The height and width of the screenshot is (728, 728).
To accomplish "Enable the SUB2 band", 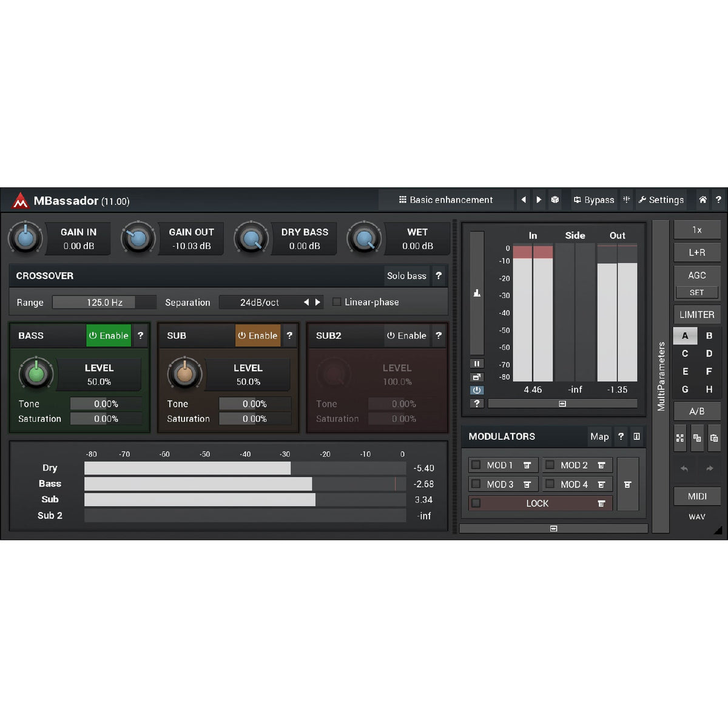I will (x=406, y=335).
